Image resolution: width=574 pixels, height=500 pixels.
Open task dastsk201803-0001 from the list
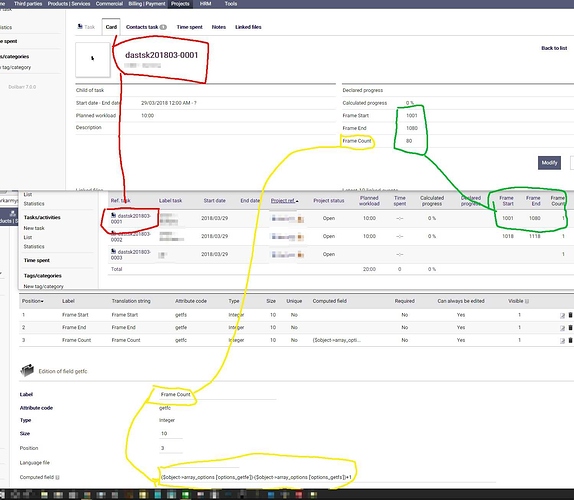(131, 219)
